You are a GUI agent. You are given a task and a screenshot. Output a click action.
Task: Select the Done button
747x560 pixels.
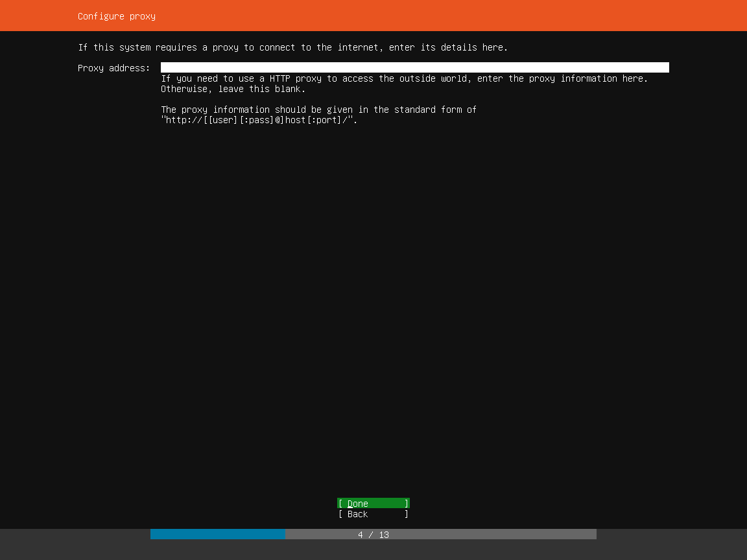tap(373, 504)
